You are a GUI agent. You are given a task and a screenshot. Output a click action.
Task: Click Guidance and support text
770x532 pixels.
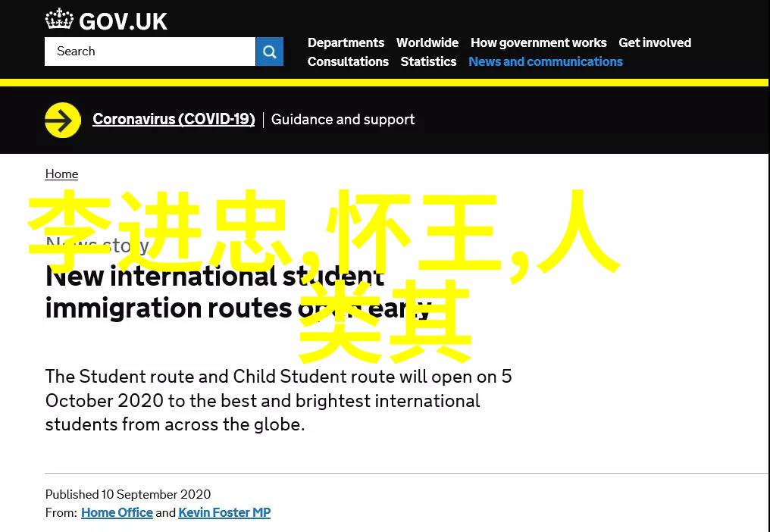tap(343, 120)
